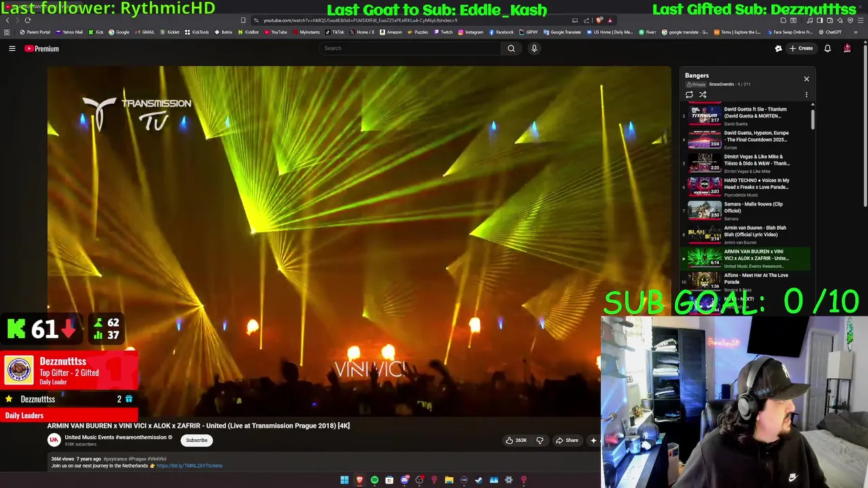Open the apps grid icon in bookmarks bar
This screenshot has width=868, height=488.
tap(7, 32)
